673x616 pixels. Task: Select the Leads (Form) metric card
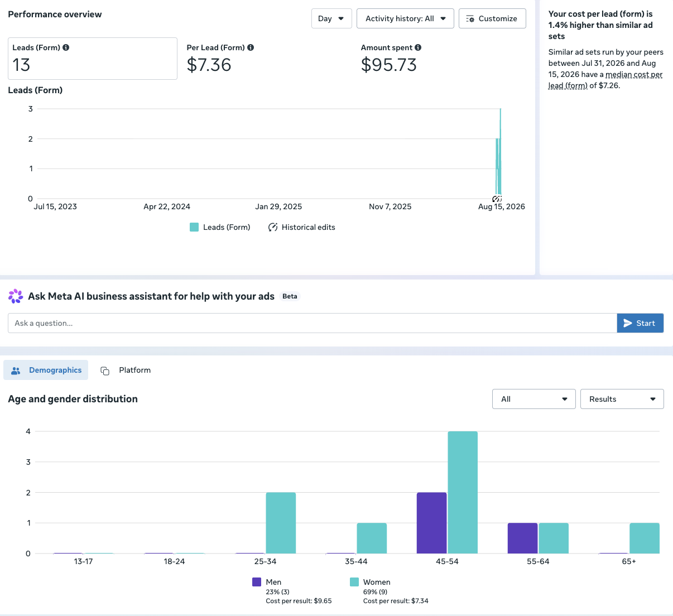93,59
